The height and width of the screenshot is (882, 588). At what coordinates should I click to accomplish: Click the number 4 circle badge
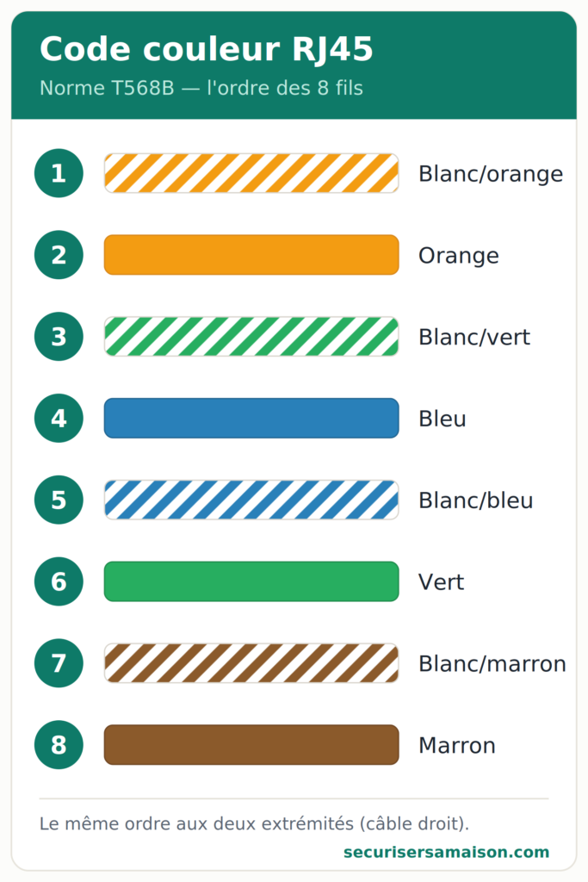[59, 418]
